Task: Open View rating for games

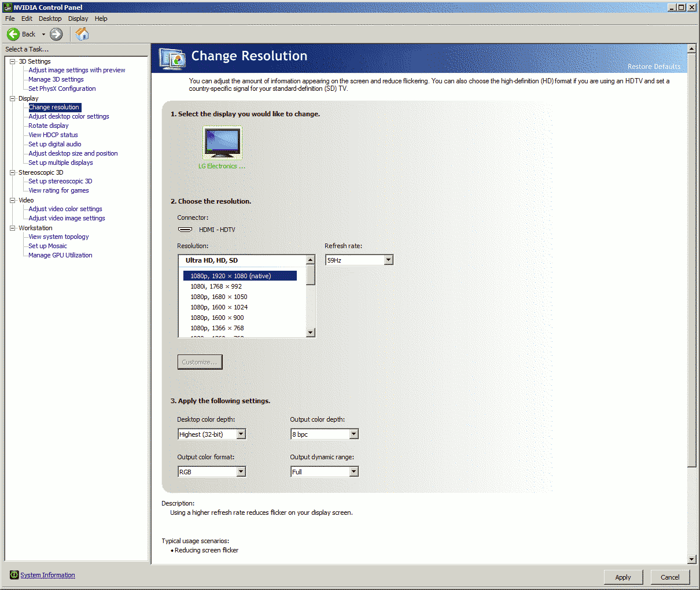Action: coord(58,190)
